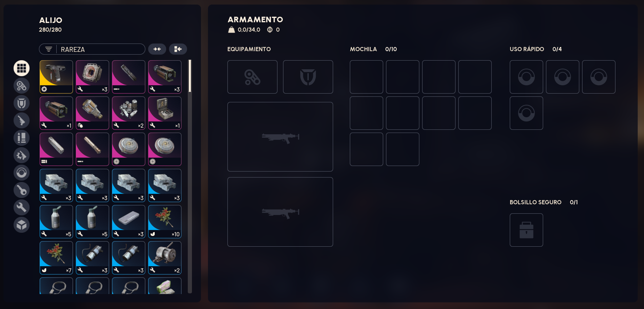Click the unload-all-to-stash button

178,49
